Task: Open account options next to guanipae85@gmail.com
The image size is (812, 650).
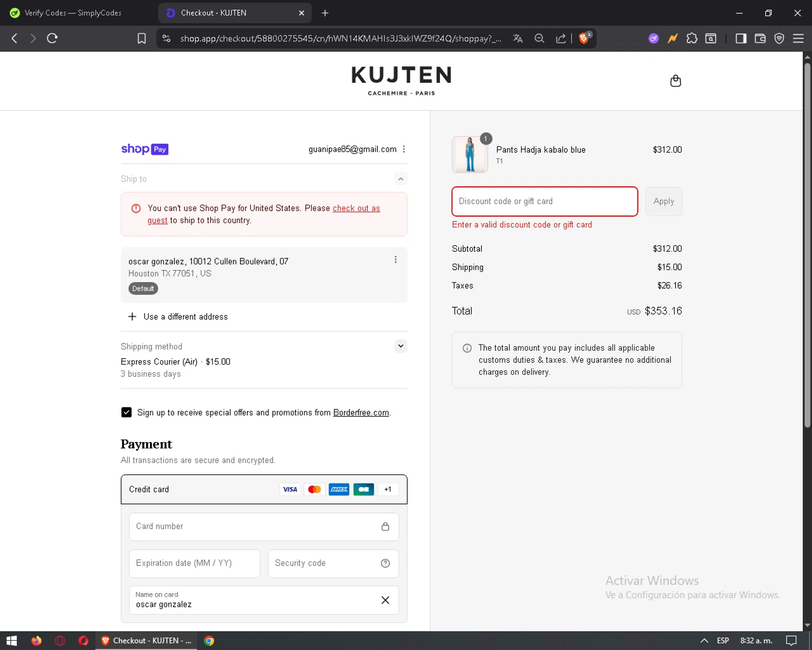Action: [x=404, y=149]
